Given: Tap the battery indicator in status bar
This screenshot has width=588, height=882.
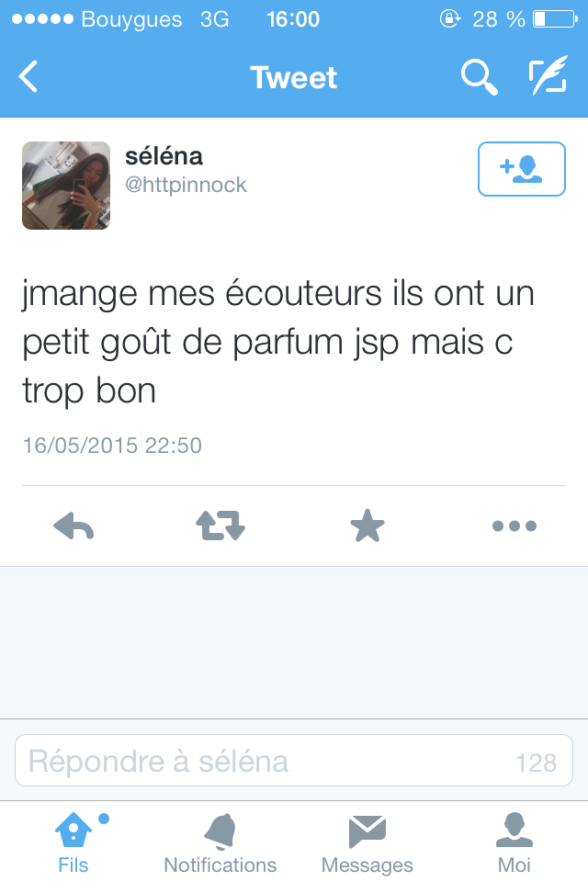Looking at the screenshot, I should (555, 19).
